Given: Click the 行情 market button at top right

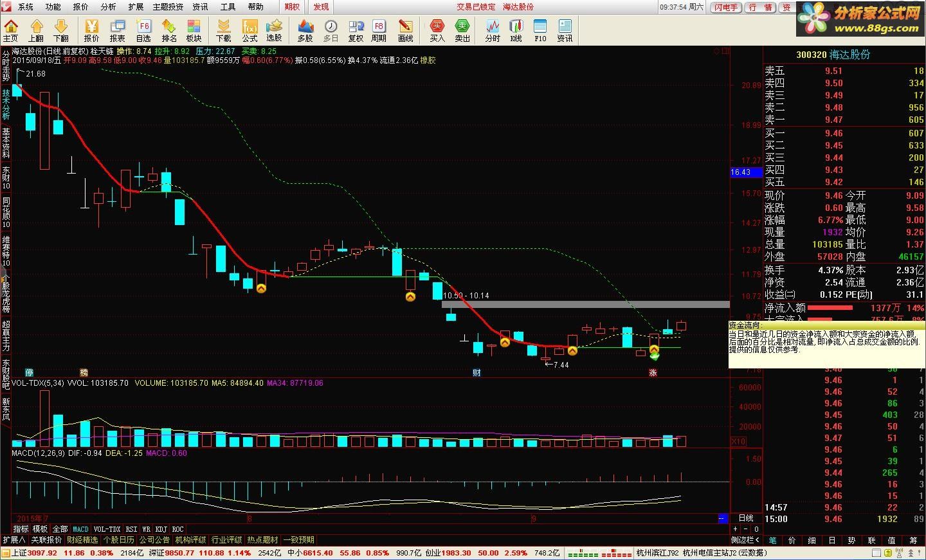Looking at the screenshot, I should click(761, 7).
